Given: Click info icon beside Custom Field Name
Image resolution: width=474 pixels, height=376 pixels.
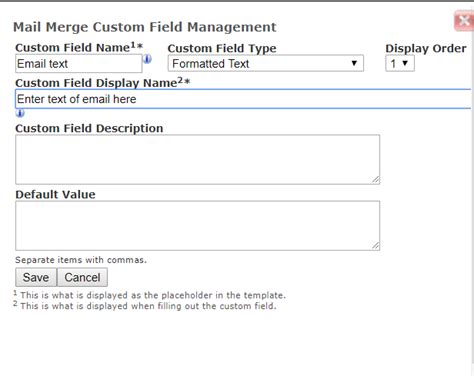Looking at the screenshot, I should pyautogui.click(x=147, y=59).
